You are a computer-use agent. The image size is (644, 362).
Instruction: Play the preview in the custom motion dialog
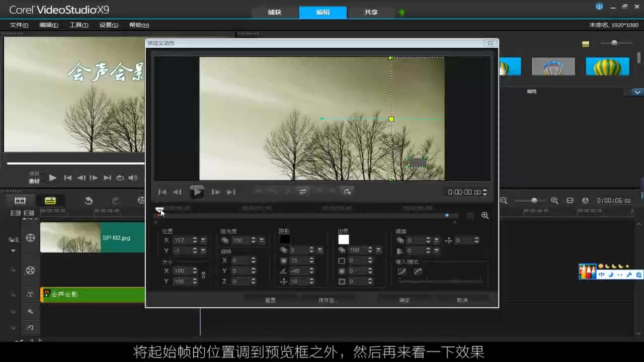197,192
